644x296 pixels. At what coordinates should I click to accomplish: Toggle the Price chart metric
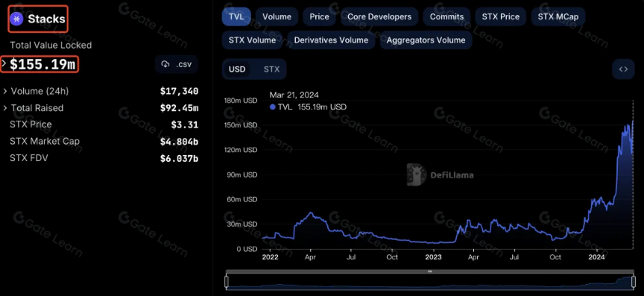(320, 16)
